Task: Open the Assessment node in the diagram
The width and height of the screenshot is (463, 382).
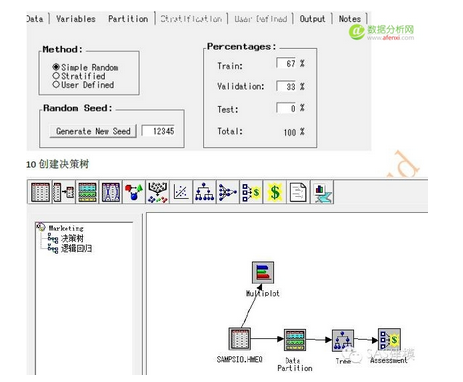Action: click(389, 339)
